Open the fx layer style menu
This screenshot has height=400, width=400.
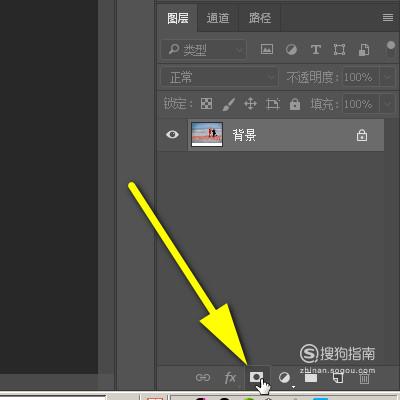230,378
